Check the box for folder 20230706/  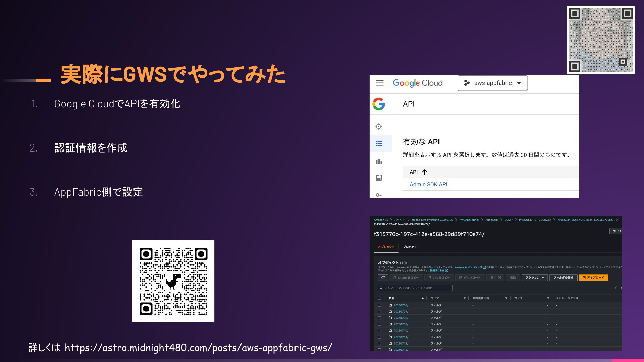pyautogui.click(x=380, y=305)
